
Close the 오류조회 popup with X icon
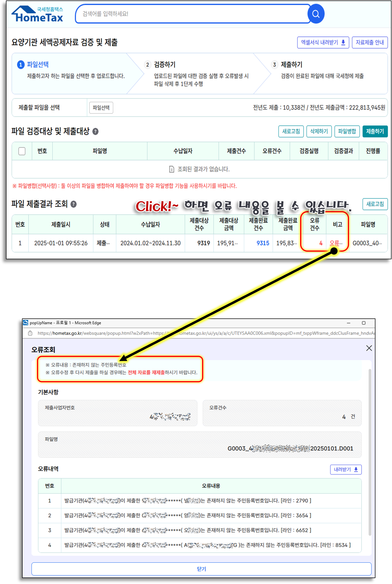[369, 348]
